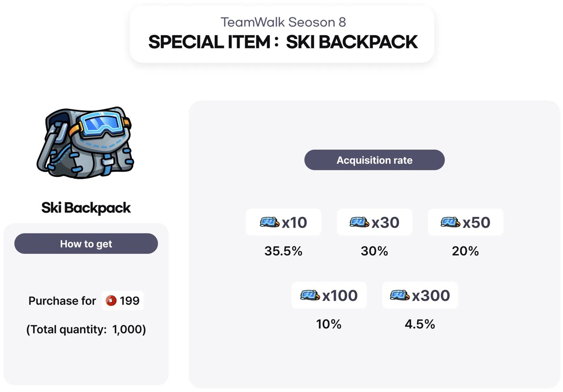This screenshot has width=563, height=392.
Task: Click the goggles icon beside x10
Action: click(269, 222)
